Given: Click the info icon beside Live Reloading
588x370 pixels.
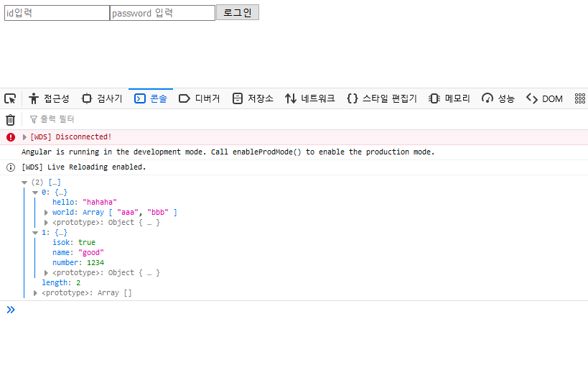Looking at the screenshot, I should (x=11, y=167).
